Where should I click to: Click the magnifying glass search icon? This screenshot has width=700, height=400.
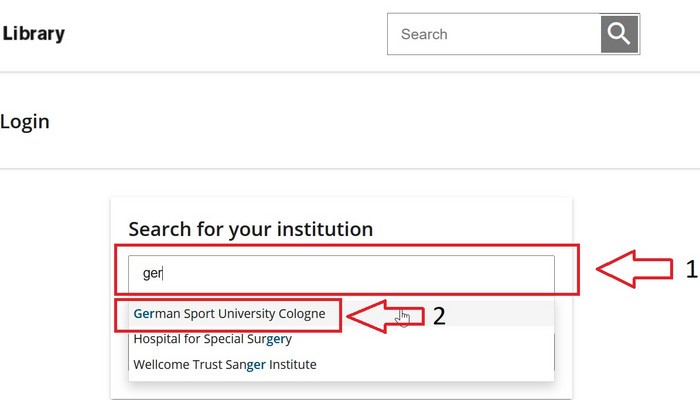tap(619, 34)
